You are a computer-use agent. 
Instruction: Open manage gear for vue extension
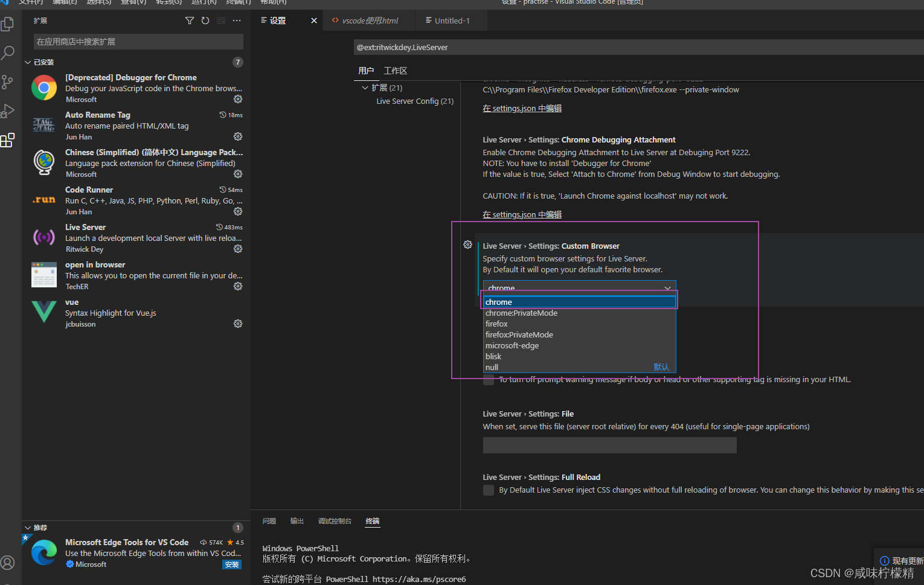(x=238, y=324)
